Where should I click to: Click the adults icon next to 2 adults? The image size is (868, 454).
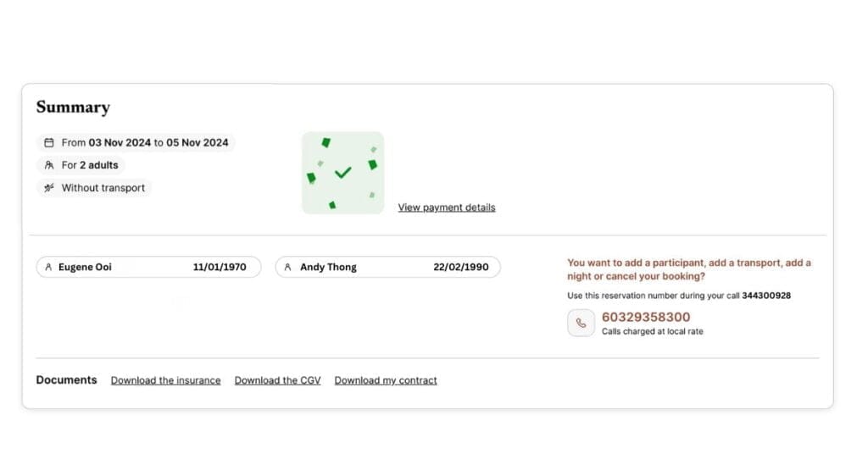[x=49, y=165]
